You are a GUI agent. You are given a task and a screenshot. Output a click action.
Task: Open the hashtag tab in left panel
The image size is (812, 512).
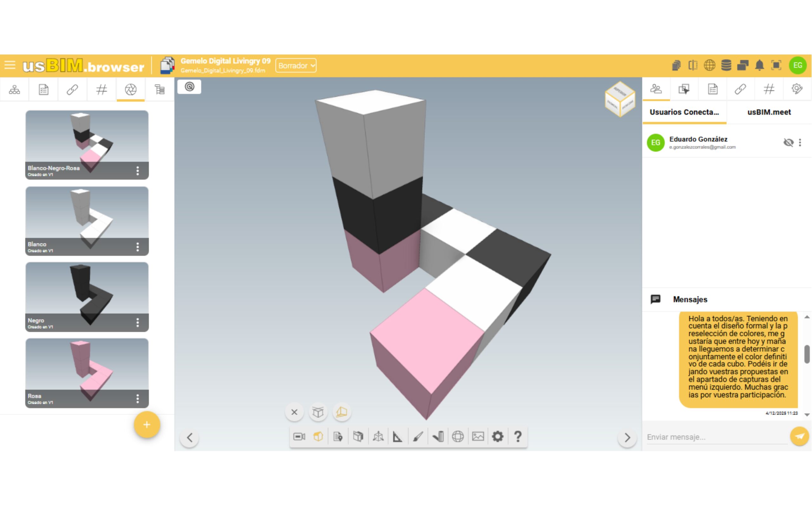101,90
